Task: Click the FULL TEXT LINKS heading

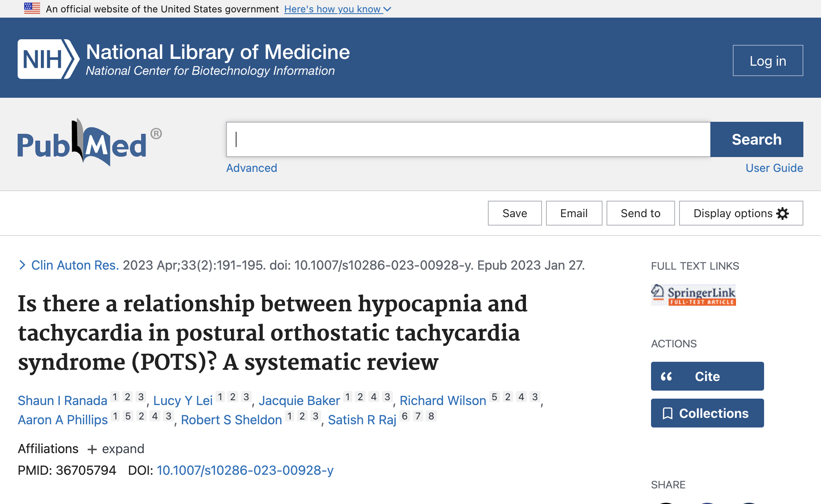Action: pyautogui.click(x=695, y=266)
